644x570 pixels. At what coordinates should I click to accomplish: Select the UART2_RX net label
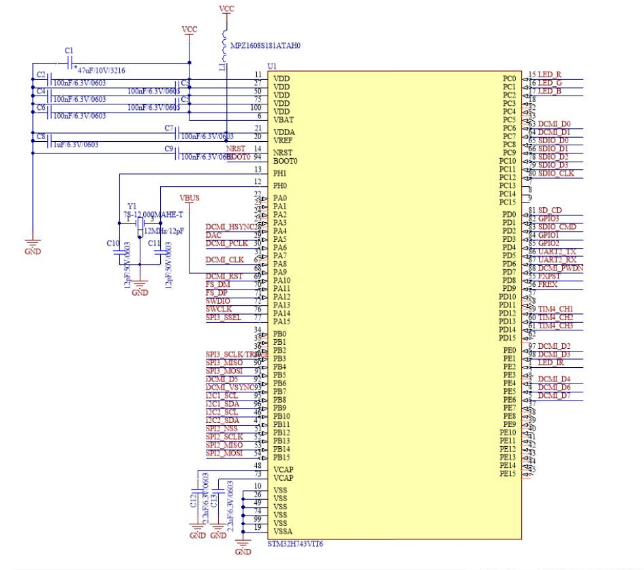click(557, 260)
